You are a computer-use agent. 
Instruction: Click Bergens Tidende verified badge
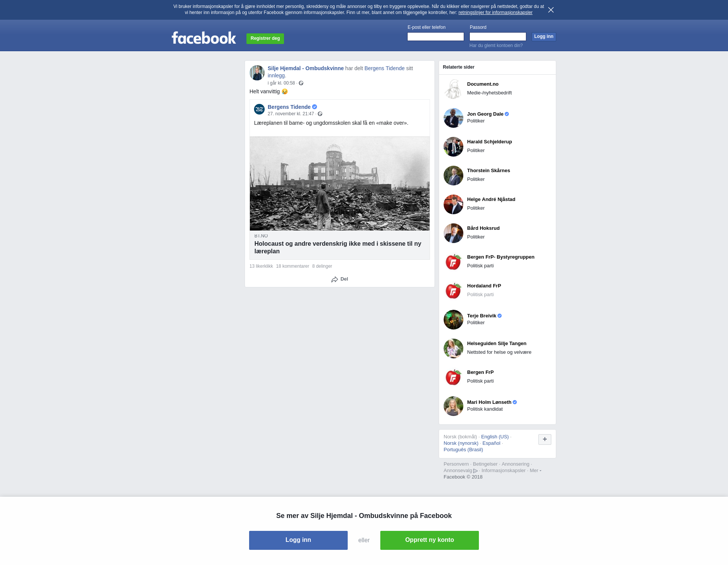click(314, 107)
